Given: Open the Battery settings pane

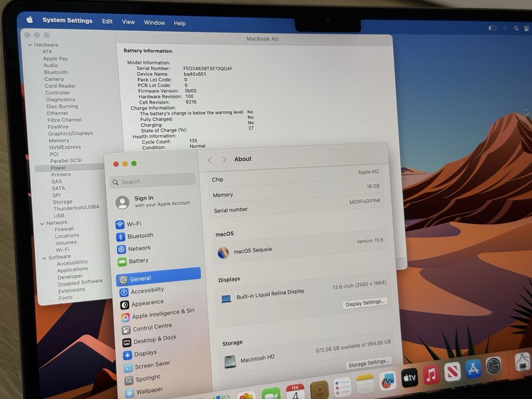Looking at the screenshot, I should [139, 261].
